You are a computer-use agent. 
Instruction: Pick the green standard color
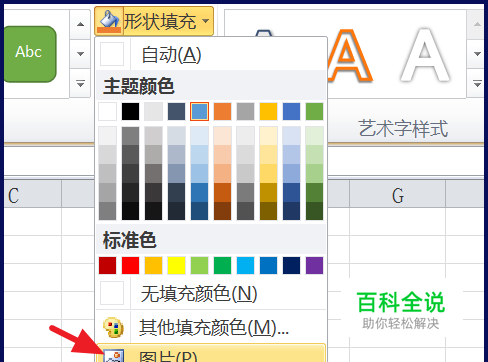tap(222, 265)
